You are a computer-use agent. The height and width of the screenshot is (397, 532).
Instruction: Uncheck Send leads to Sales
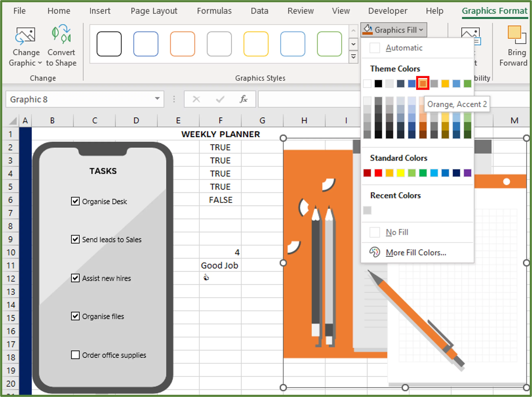point(75,239)
